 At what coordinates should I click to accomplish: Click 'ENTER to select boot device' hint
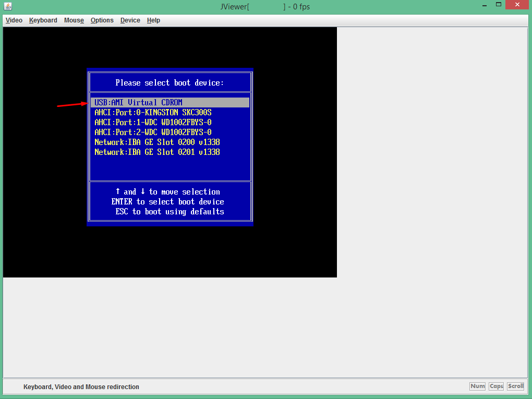(167, 202)
